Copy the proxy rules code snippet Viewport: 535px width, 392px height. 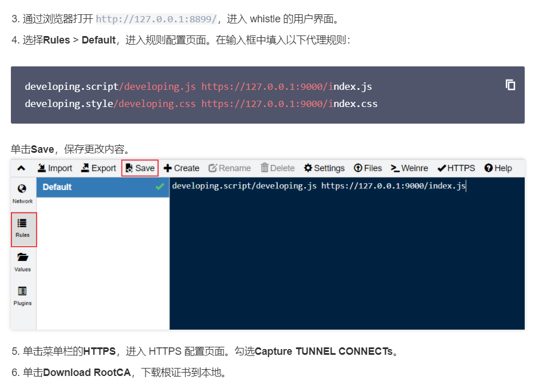pyautogui.click(x=510, y=85)
